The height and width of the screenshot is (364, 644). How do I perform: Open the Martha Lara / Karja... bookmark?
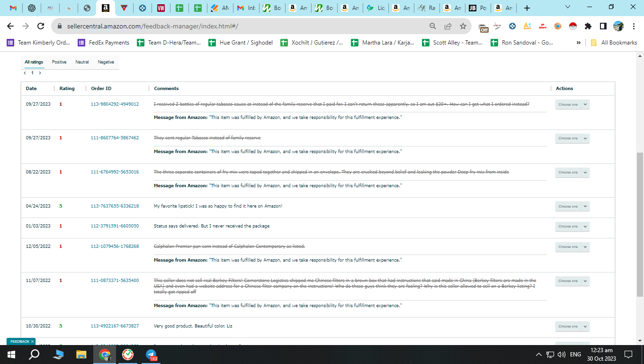click(x=383, y=43)
